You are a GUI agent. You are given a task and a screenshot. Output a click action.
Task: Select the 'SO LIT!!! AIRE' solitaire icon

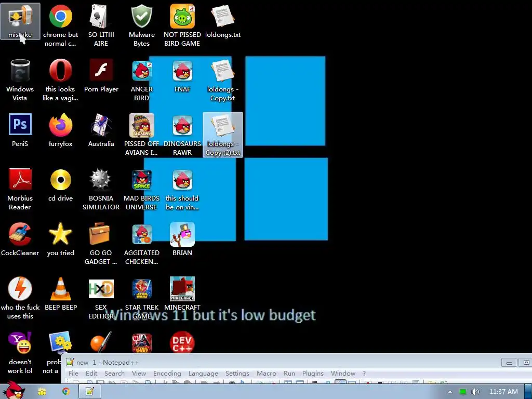point(101,25)
